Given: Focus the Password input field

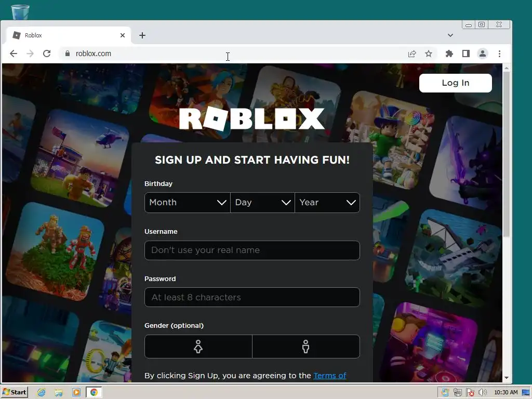Looking at the screenshot, I should (x=252, y=297).
